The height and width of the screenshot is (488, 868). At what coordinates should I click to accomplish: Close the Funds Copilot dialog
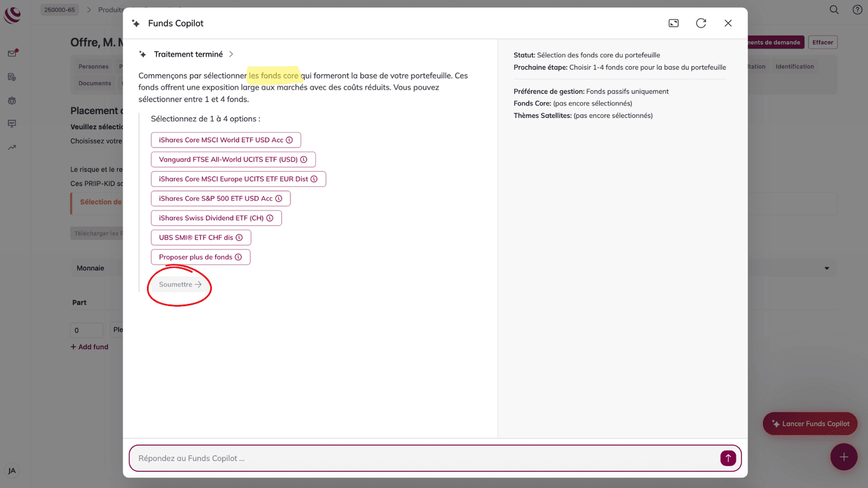click(728, 23)
